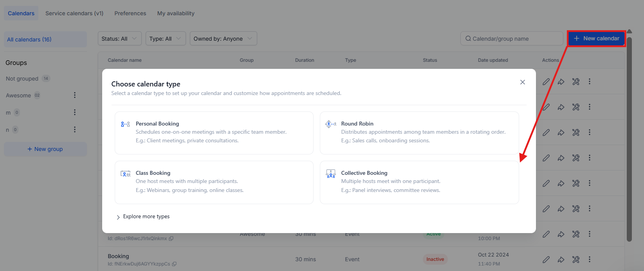Switch to the Preferences tab
Screen dimensions: 644x271
(130, 13)
